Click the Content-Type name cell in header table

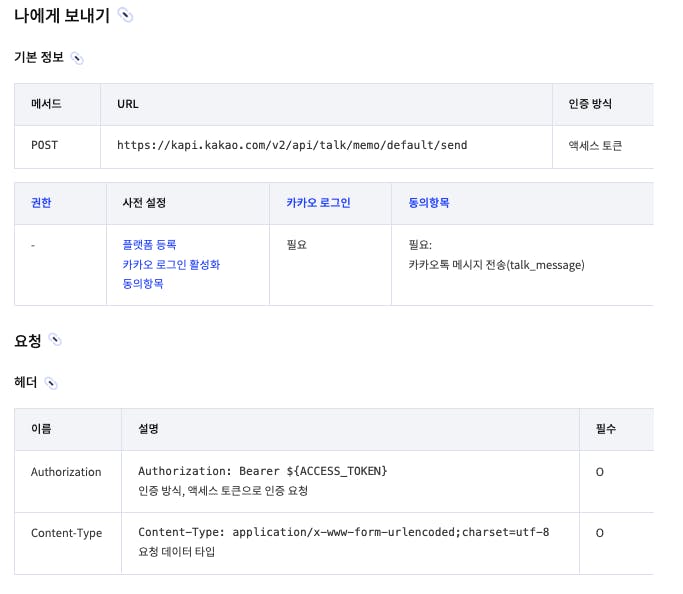66,533
